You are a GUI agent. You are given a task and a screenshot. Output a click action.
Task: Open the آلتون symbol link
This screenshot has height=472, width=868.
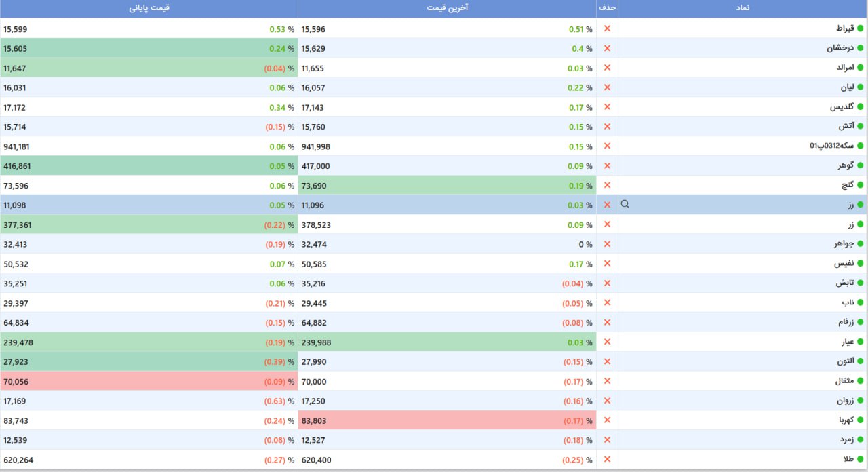(x=845, y=362)
